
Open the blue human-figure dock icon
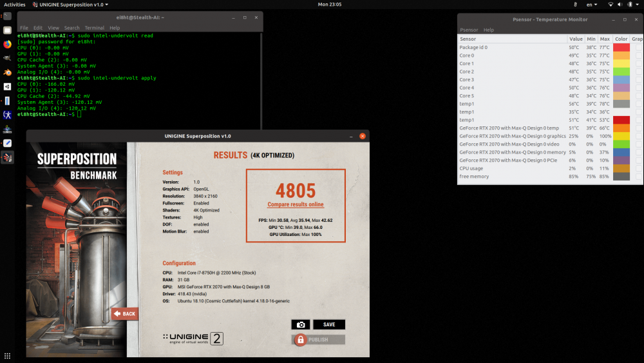(7, 115)
